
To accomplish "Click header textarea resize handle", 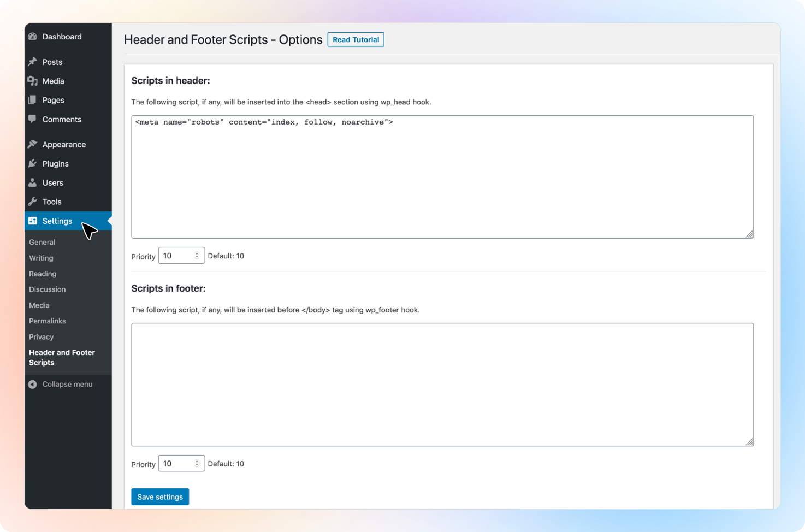I will [x=749, y=234].
